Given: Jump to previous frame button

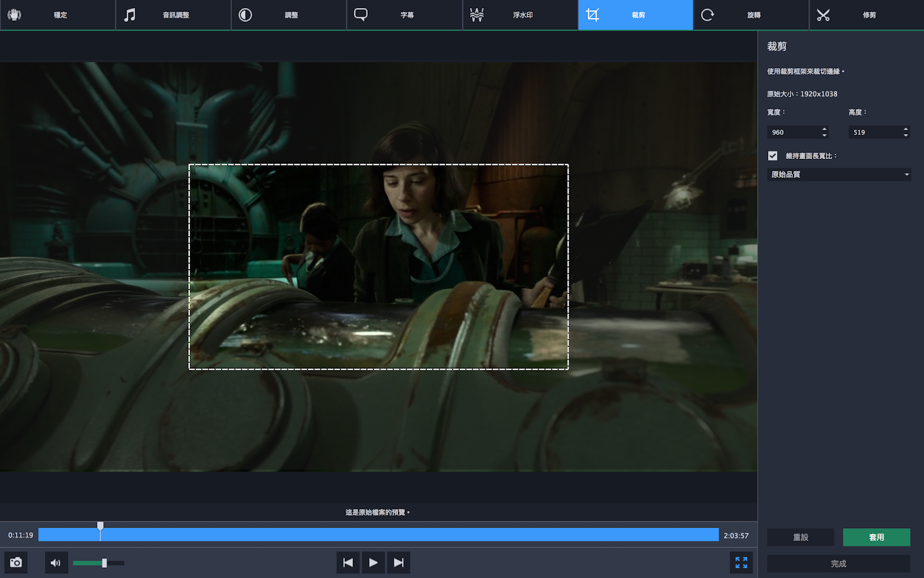Looking at the screenshot, I should click(x=348, y=562).
